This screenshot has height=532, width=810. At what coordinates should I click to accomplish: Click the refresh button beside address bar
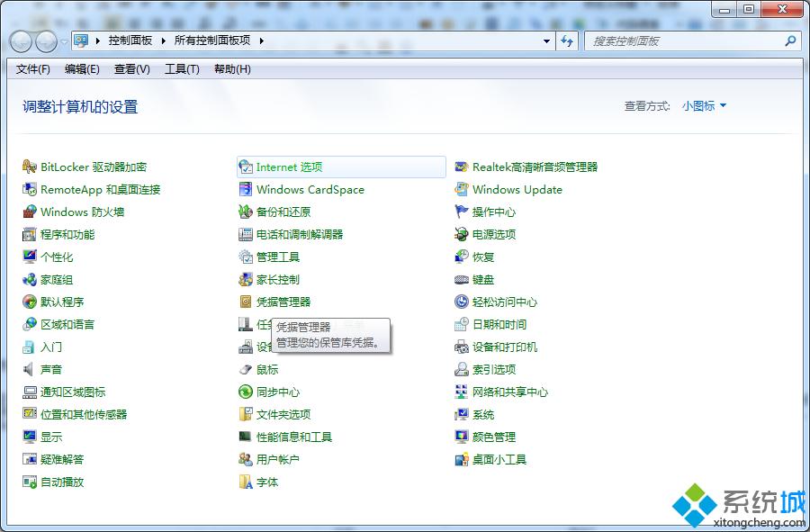567,41
